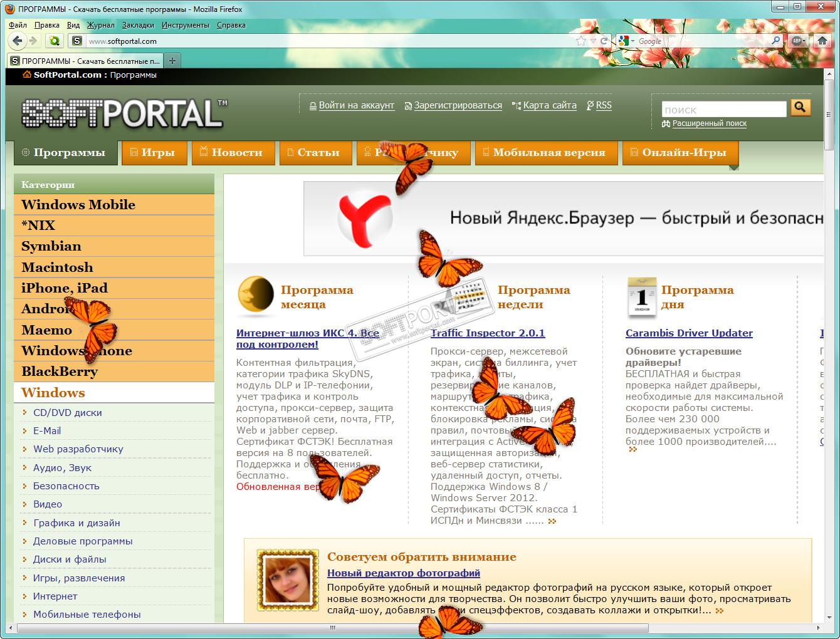This screenshot has width=840, height=639.
Task: Click the Forward navigation arrow
Action: click(34, 41)
